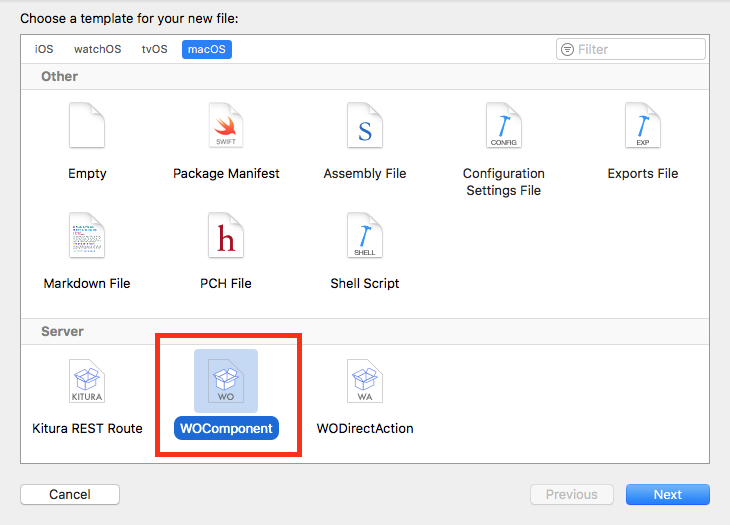Select the PCH File header icon
Viewport: 730px width, 525px height.
[x=226, y=235]
